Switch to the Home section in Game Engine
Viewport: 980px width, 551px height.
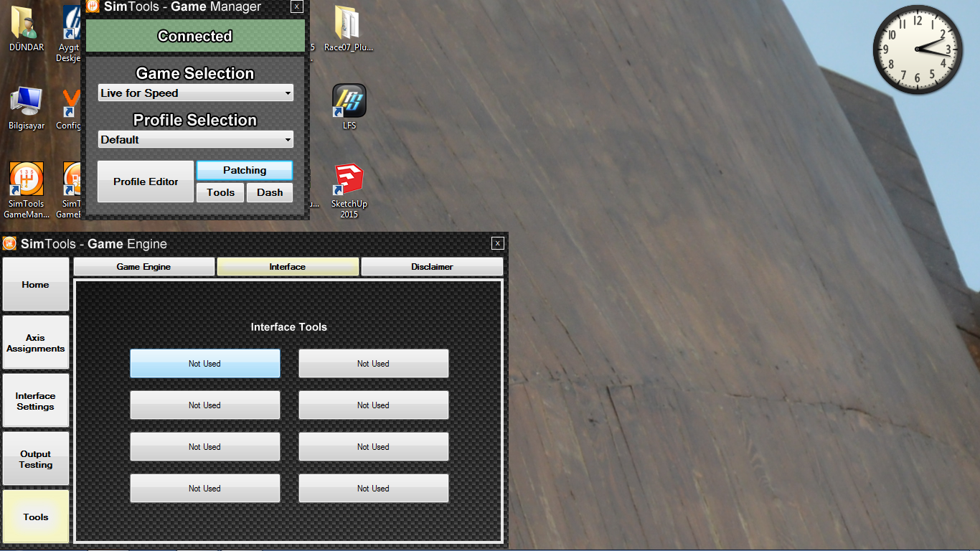coord(36,284)
